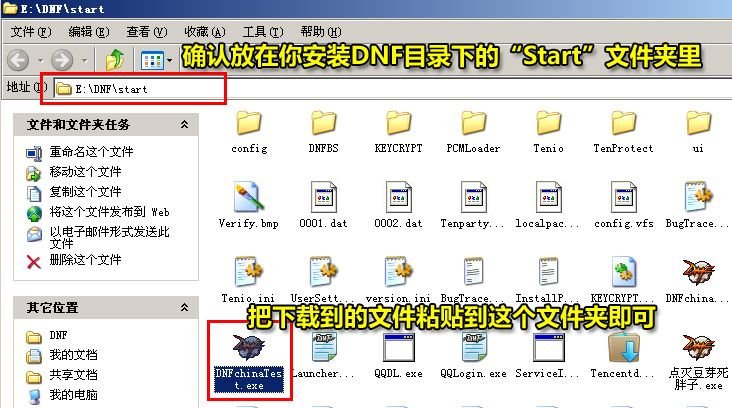Collapse the 其它位置 panel
This screenshot has height=408, width=732.
[x=184, y=308]
